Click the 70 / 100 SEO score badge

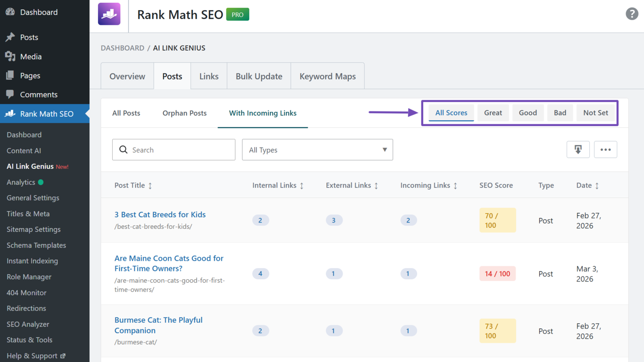[x=498, y=220]
